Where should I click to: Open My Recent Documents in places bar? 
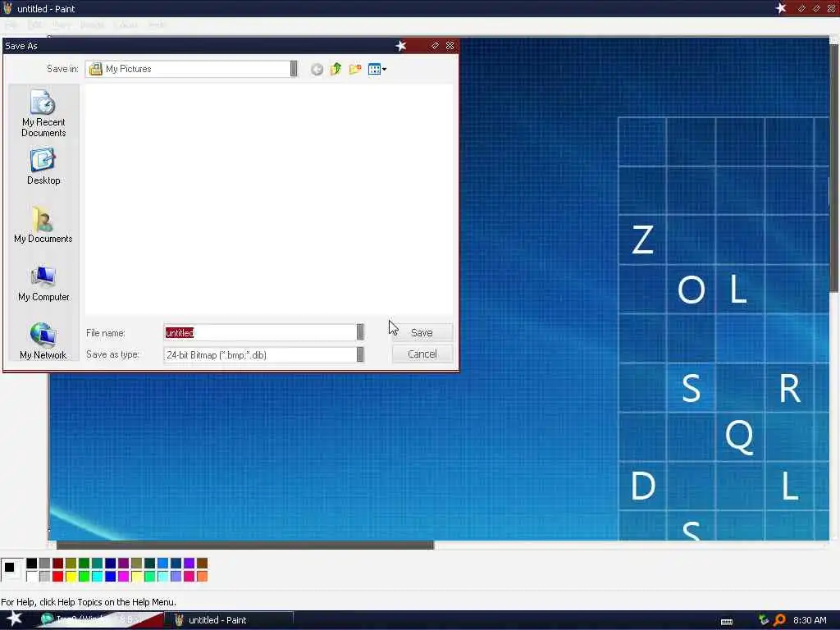point(43,113)
